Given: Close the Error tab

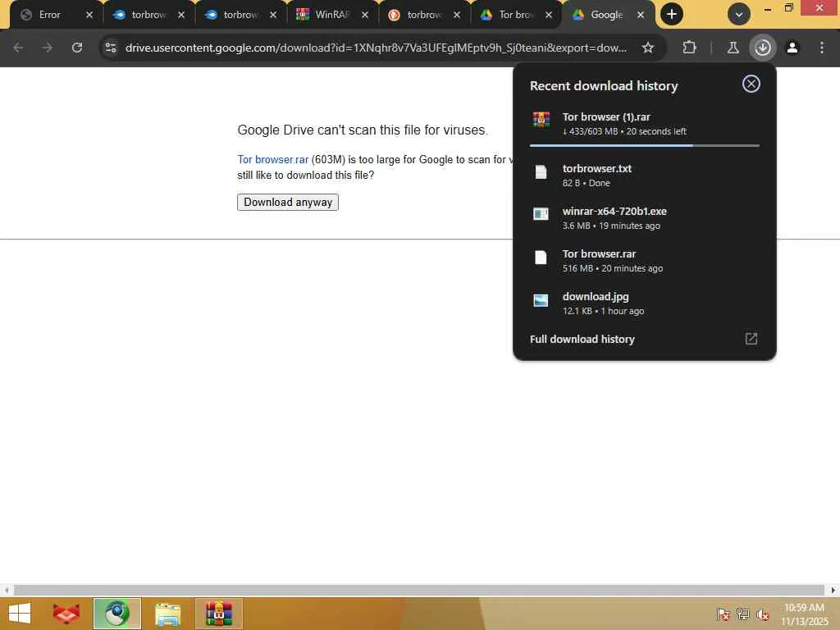Looking at the screenshot, I should tap(89, 15).
